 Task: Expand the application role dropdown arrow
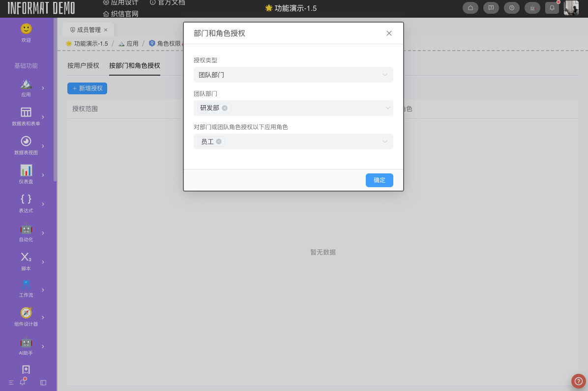(385, 141)
